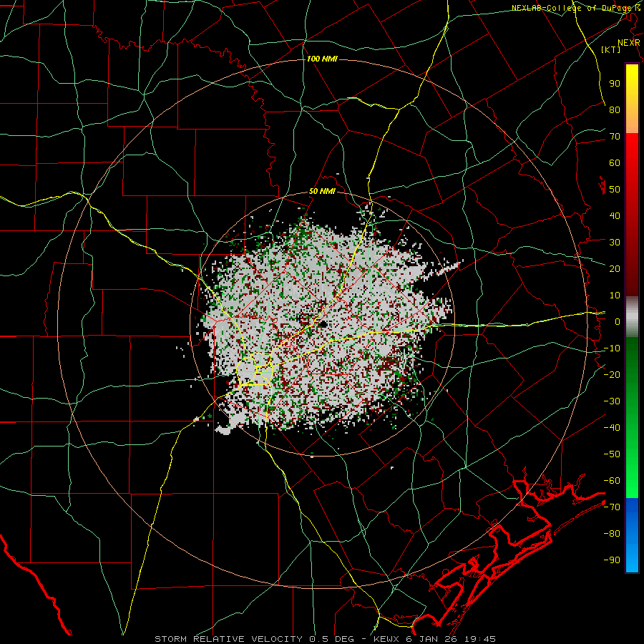Click the -50 scale value
The image size is (644, 644).
tap(612, 454)
